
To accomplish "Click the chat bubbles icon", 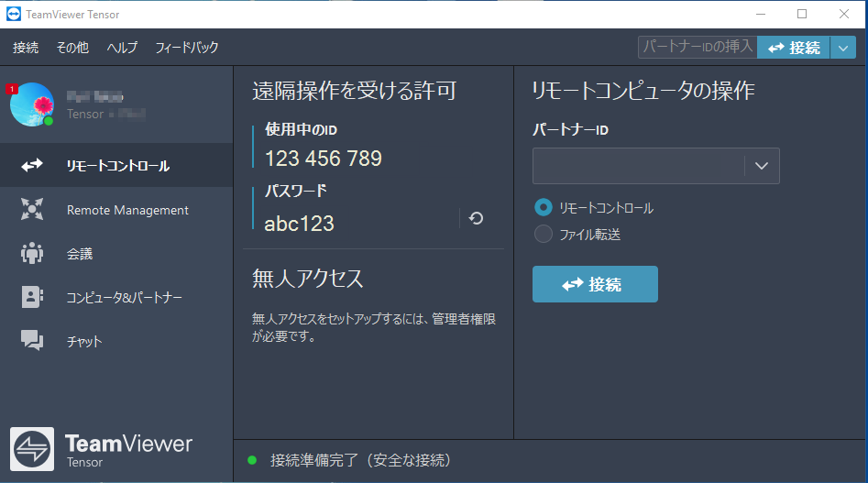I will (32, 340).
